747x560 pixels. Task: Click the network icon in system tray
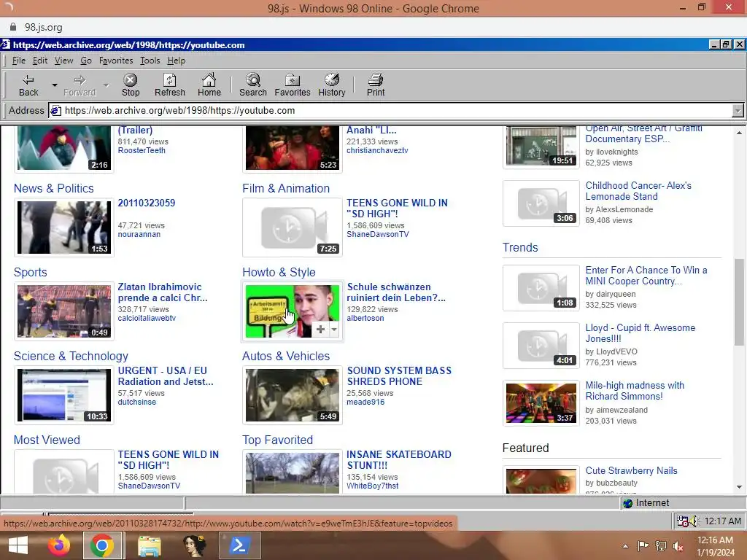point(661,546)
